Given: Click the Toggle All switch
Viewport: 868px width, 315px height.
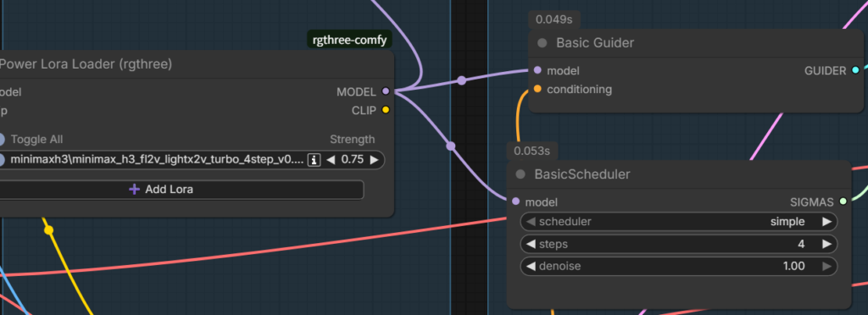Looking at the screenshot, I should pos(1,139).
